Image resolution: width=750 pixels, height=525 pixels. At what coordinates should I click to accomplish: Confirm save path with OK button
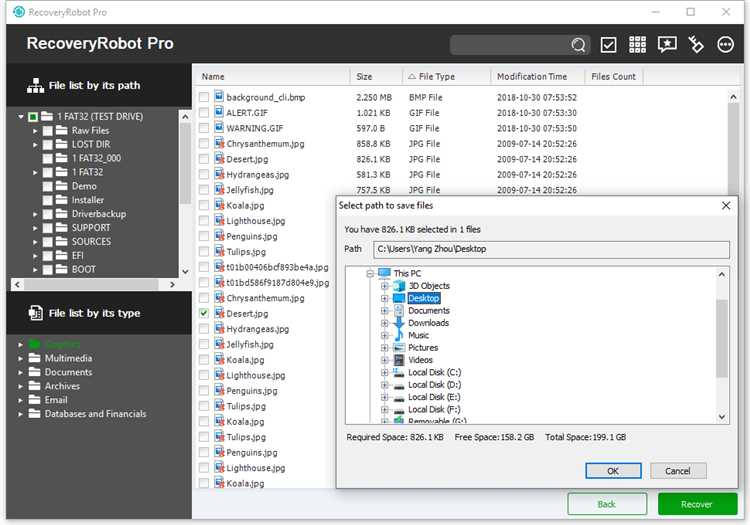(613, 471)
